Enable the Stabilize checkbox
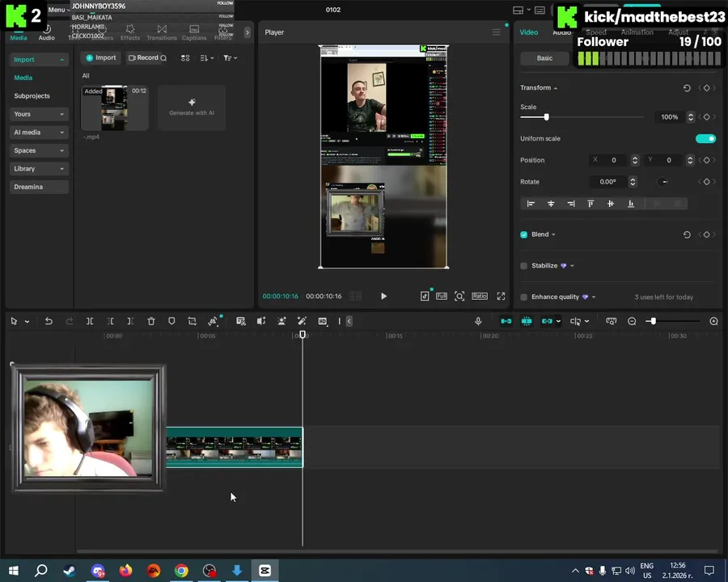The width and height of the screenshot is (728, 582). [x=523, y=266]
